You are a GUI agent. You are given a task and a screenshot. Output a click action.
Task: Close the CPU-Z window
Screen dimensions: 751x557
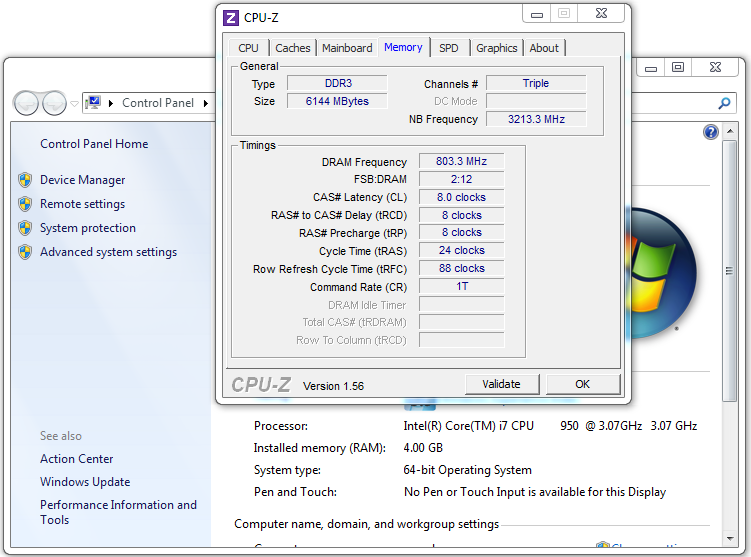tap(602, 14)
